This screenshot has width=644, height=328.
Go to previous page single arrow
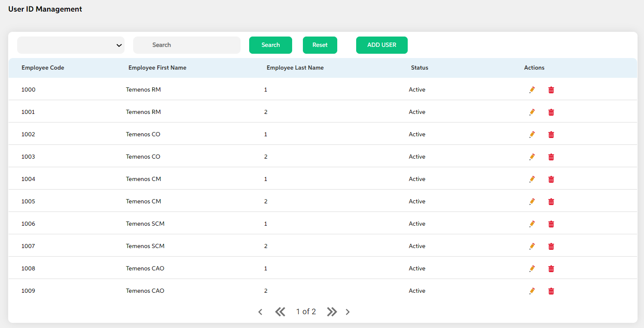(x=260, y=312)
